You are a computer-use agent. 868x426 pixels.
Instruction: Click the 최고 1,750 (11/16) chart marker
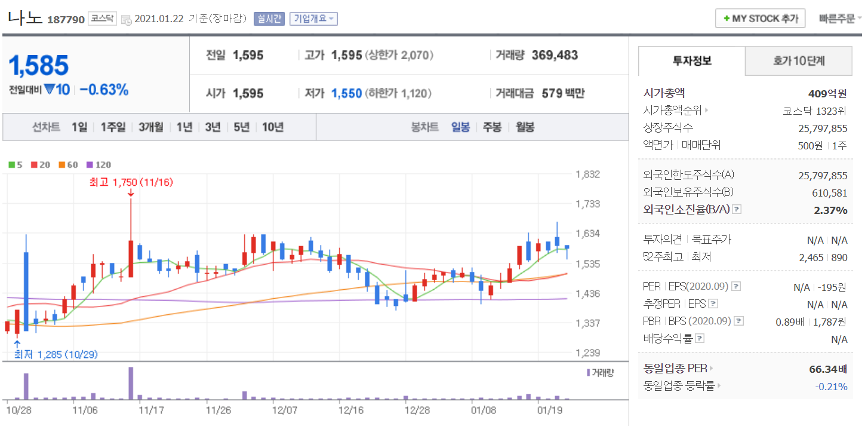tap(131, 183)
